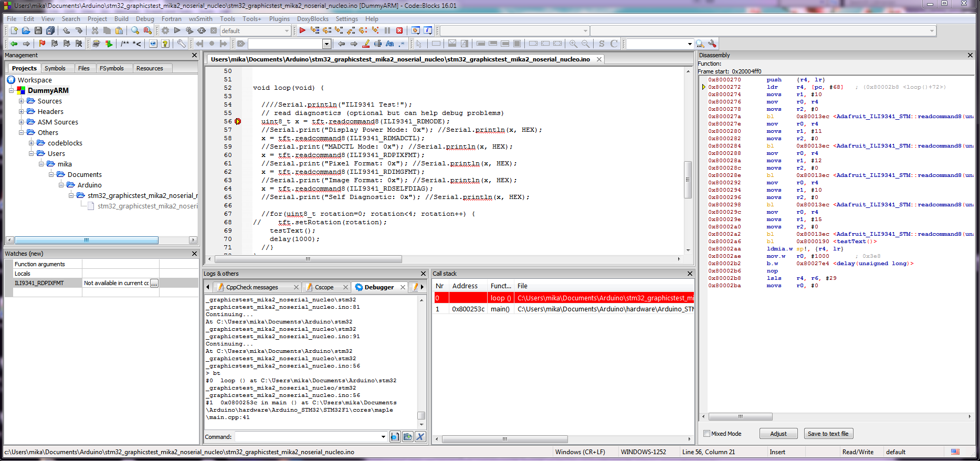Stop the debugger with the red X icon

click(x=399, y=31)
